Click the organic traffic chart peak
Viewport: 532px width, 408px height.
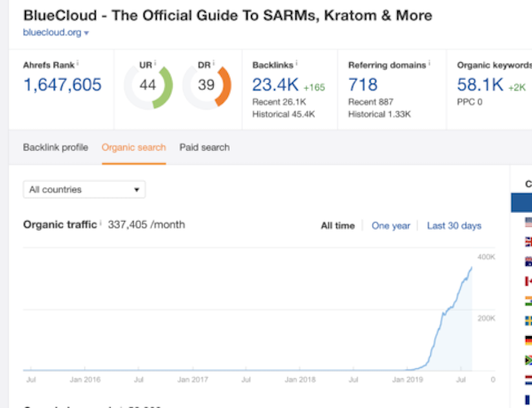[x=472, y=268]
